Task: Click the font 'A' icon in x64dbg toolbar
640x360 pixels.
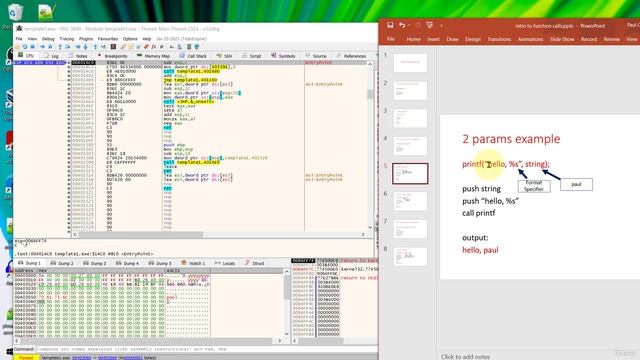Action: 171,47
